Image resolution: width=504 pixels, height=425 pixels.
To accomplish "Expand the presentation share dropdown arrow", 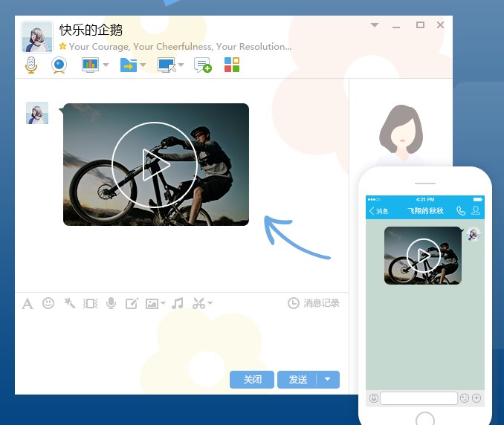I will [106, 65].
